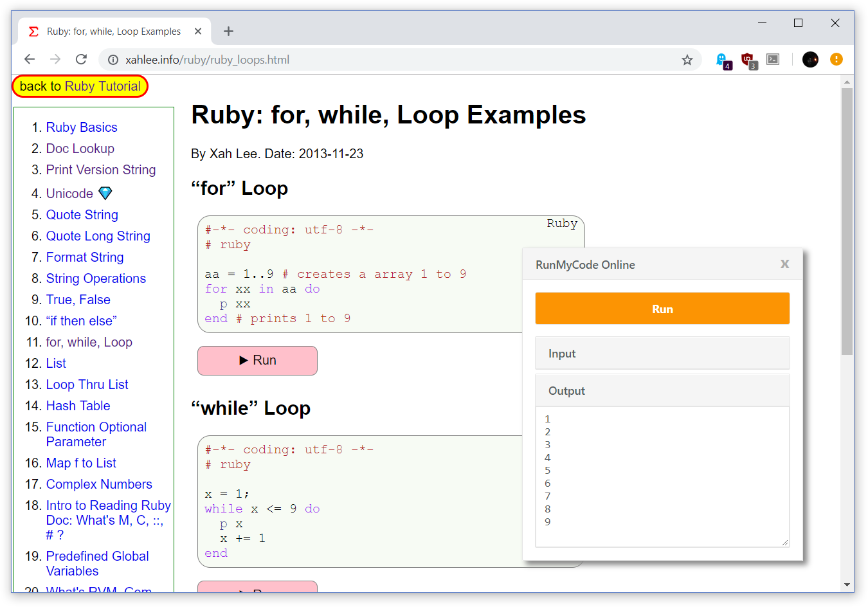This screenshot has height=607, width=868.
Task: Click the page title heading text
Action: point(388,115)
